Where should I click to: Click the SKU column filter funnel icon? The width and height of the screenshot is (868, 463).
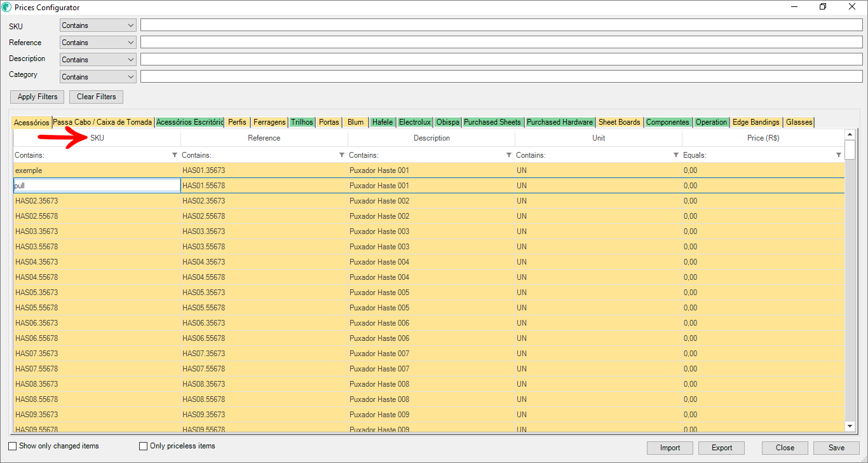pyautogui.click(x=175, y=155)
